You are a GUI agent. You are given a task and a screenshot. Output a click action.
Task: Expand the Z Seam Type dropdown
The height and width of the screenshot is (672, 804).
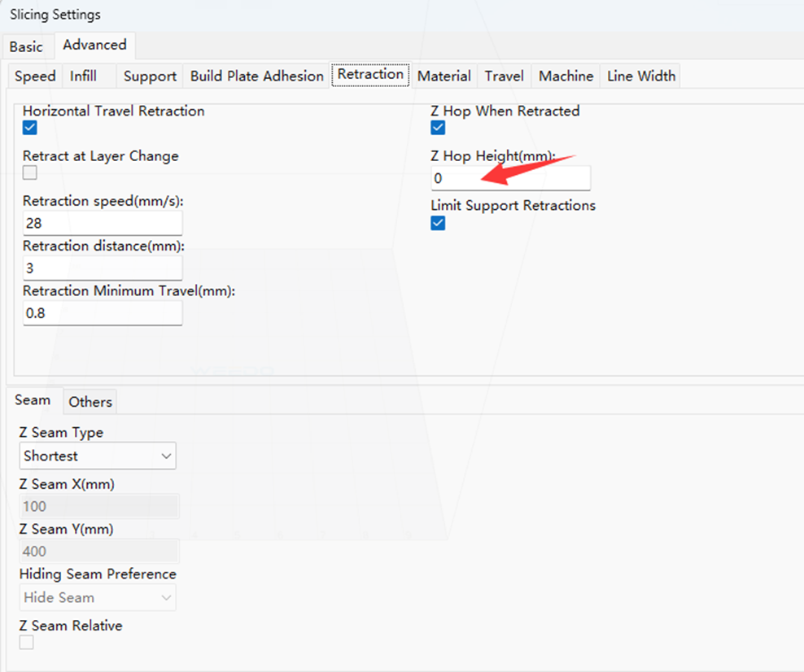tap(97, 456)
